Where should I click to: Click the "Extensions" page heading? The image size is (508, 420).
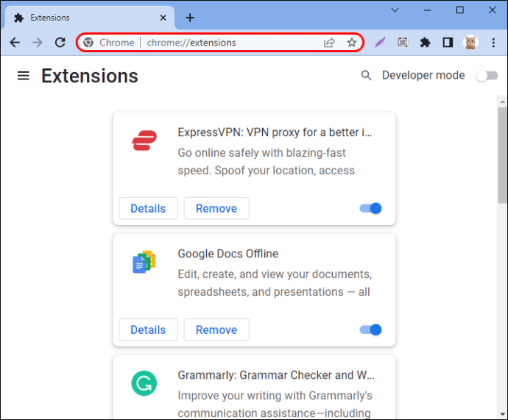pos(90,76)
